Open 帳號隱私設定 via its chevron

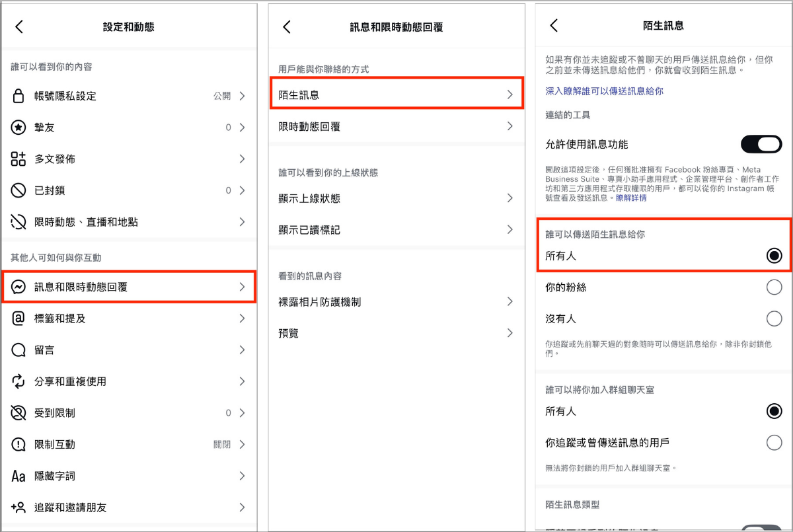242,96
